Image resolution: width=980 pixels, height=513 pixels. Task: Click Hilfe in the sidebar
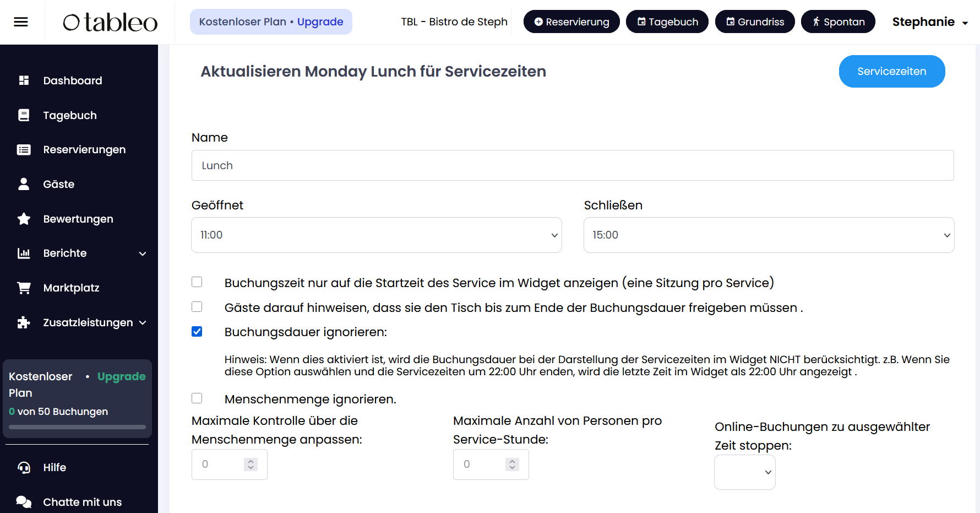click(55, 467)
